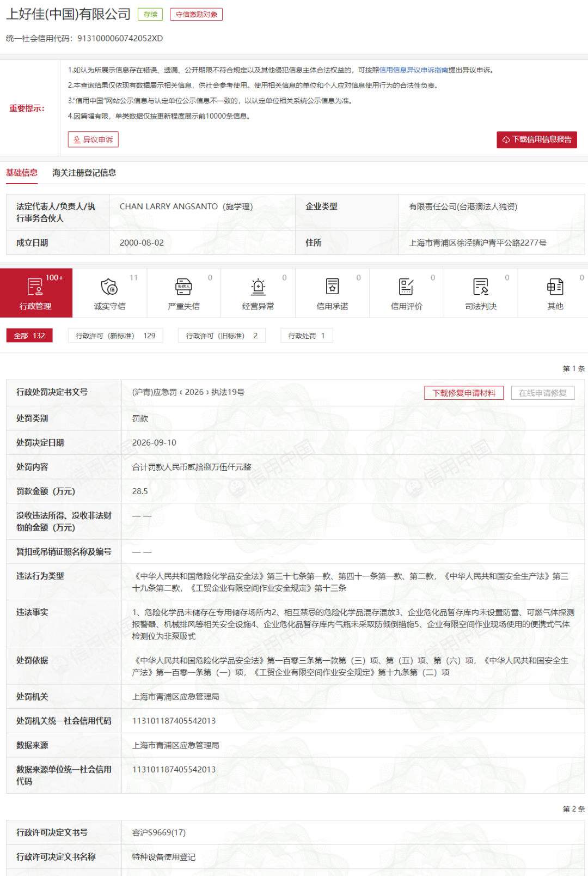588x876 pixels.
Task: Open the 司法判决 icon
Action: tap(481, 286)
